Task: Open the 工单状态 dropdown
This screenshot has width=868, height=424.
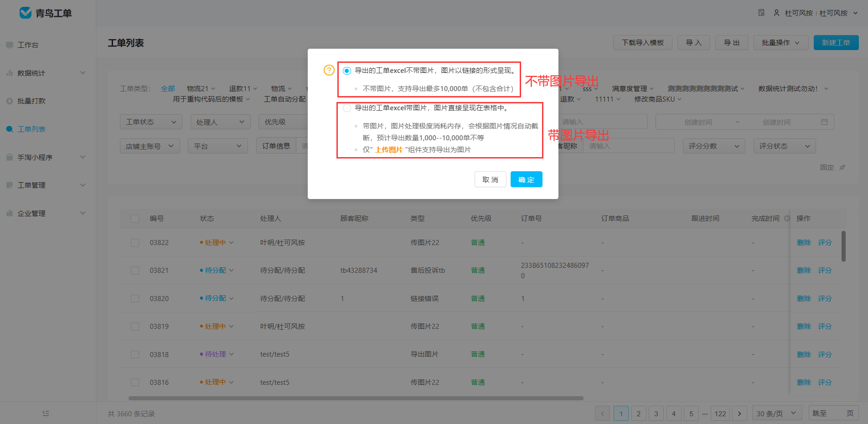Action: [x=151, y=122]
